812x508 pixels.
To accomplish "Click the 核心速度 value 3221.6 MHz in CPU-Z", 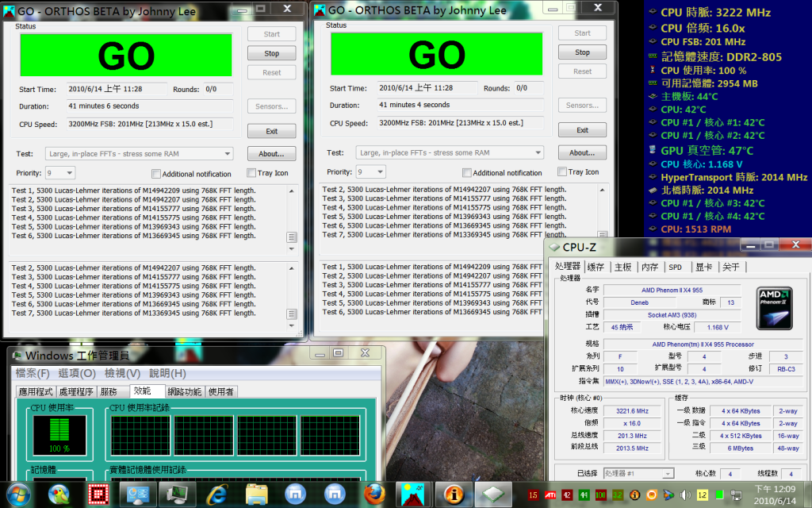I will [632, 411].
